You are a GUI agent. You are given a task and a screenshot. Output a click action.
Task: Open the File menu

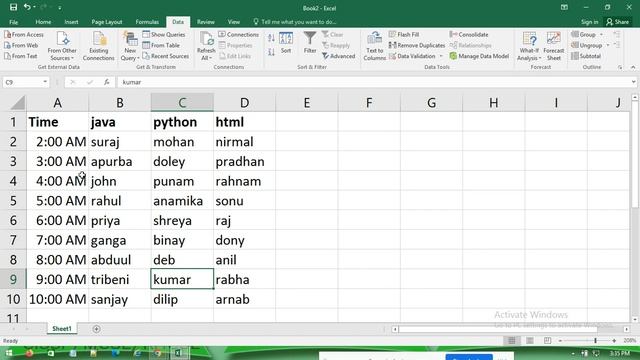[x=13, y=22]
